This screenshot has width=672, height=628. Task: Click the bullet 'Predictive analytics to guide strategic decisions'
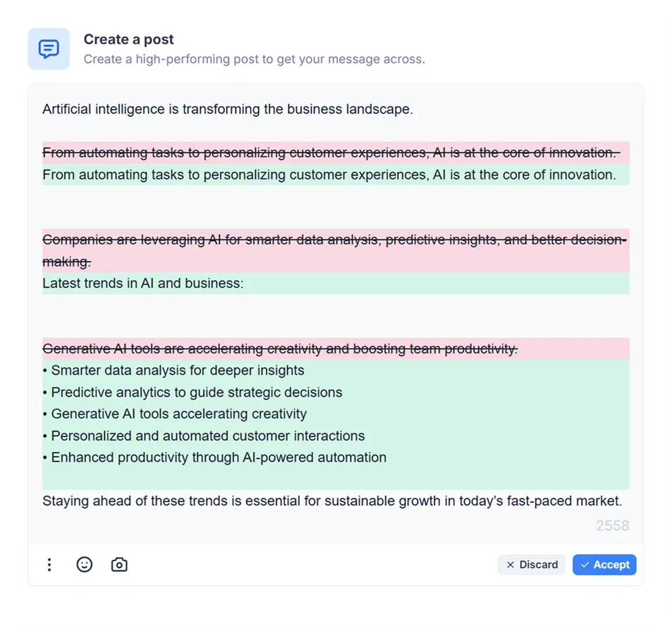[192, 392]
